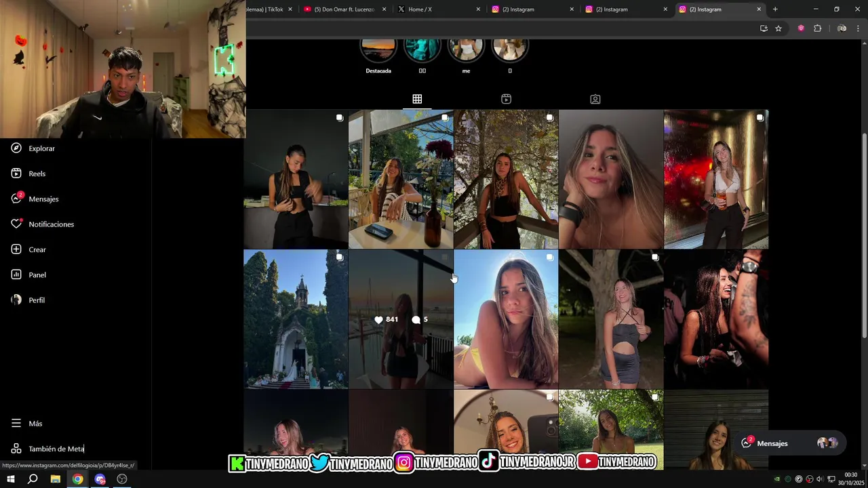
Task: Open the Reels icon in sidebar
Action: [16, 174]
